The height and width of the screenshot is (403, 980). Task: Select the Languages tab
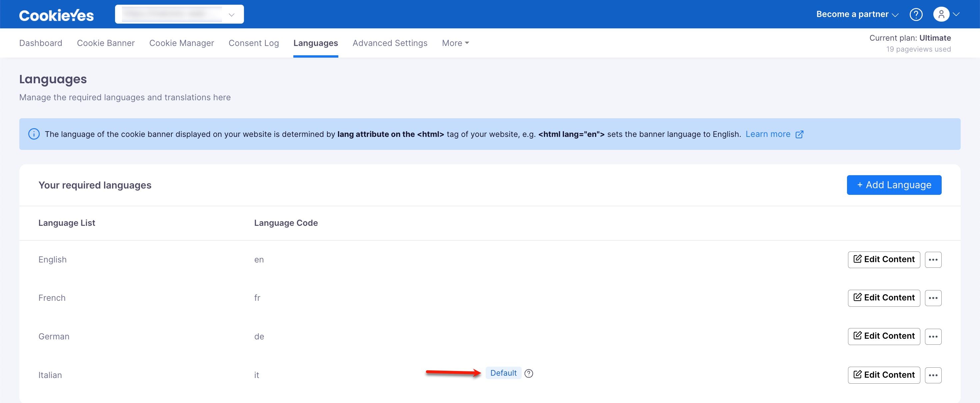point(315,43)
